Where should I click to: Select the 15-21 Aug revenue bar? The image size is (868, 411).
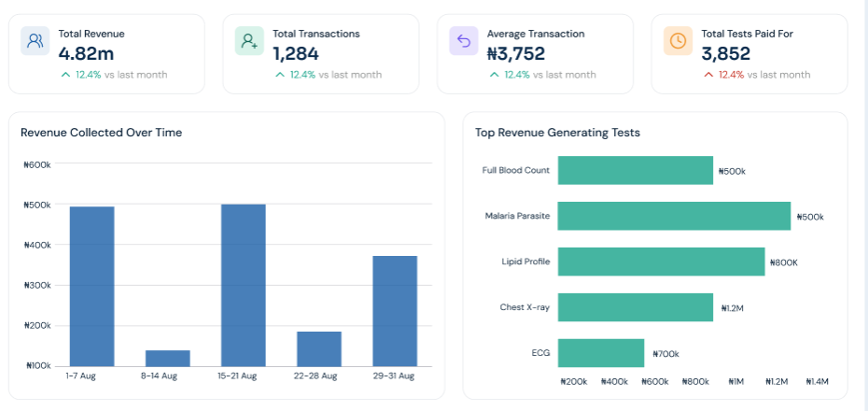243,285
